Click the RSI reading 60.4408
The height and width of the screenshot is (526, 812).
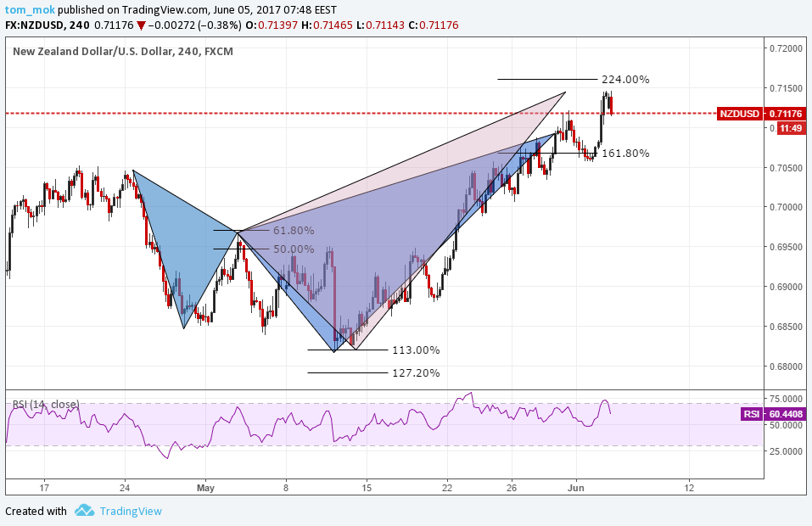786,414
